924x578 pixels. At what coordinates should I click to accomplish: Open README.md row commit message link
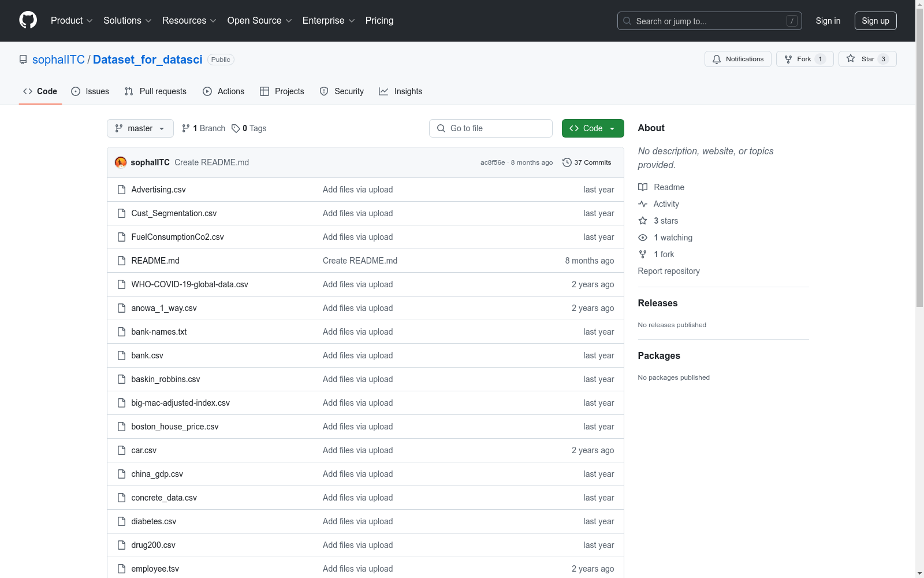coord(360,261)
